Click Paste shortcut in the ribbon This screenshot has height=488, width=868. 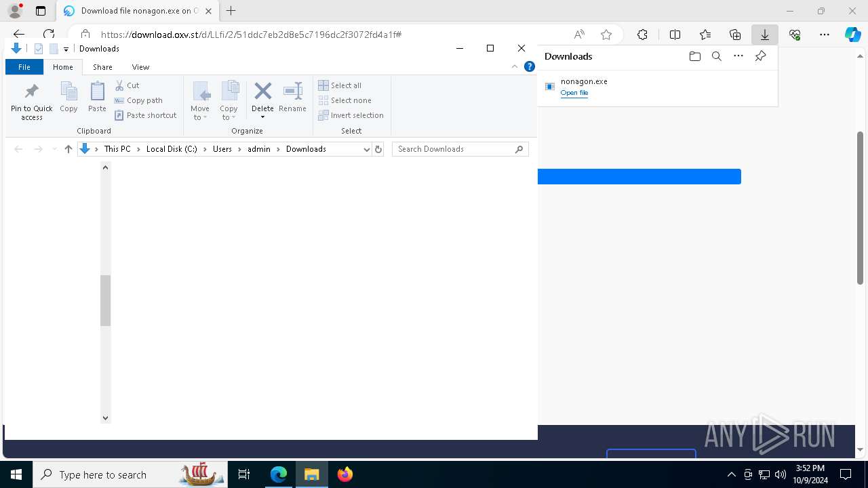click(x=146, y=115)
